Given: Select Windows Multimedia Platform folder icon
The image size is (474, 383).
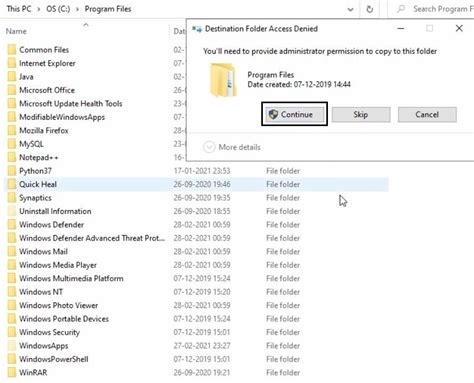Looking at the screenshot, I should (12, 278).
